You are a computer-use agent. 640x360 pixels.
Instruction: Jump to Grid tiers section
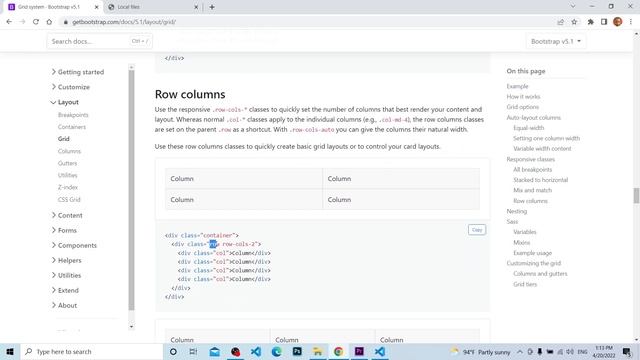525,284
